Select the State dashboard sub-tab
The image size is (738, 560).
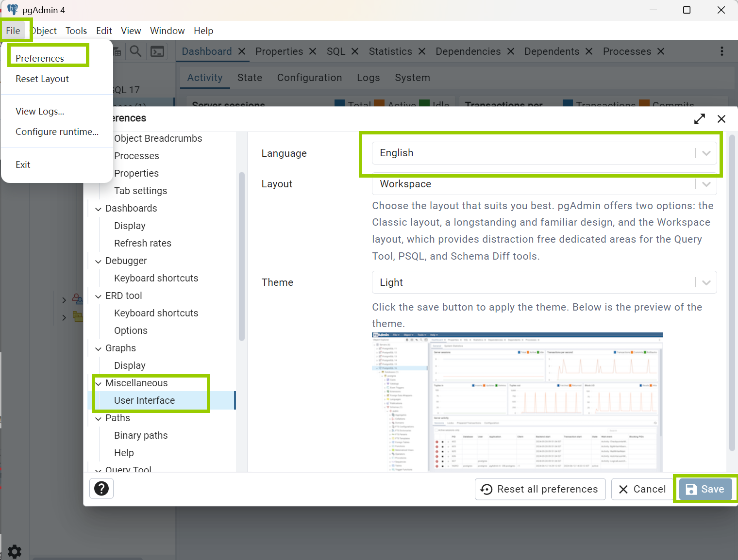point(250,78)
